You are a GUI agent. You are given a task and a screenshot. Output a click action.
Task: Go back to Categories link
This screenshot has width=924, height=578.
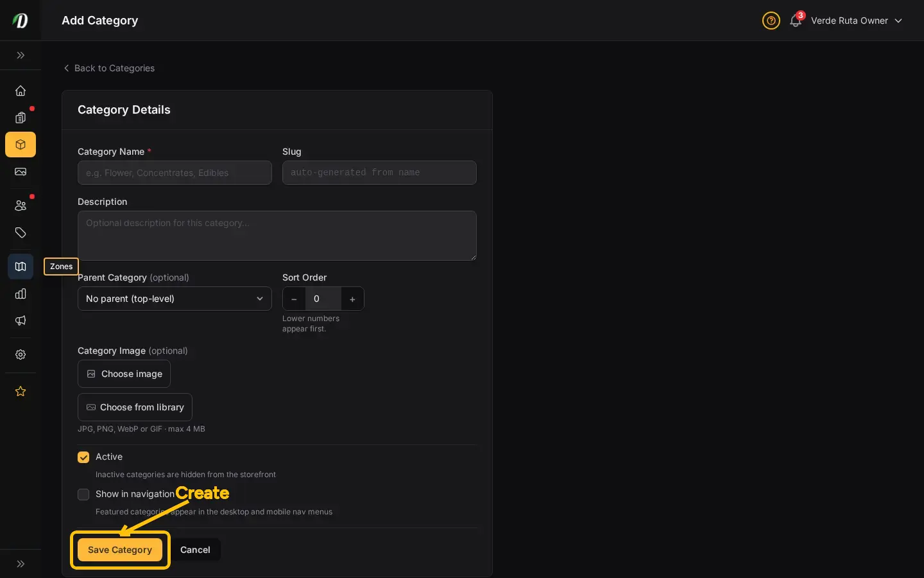109,68
